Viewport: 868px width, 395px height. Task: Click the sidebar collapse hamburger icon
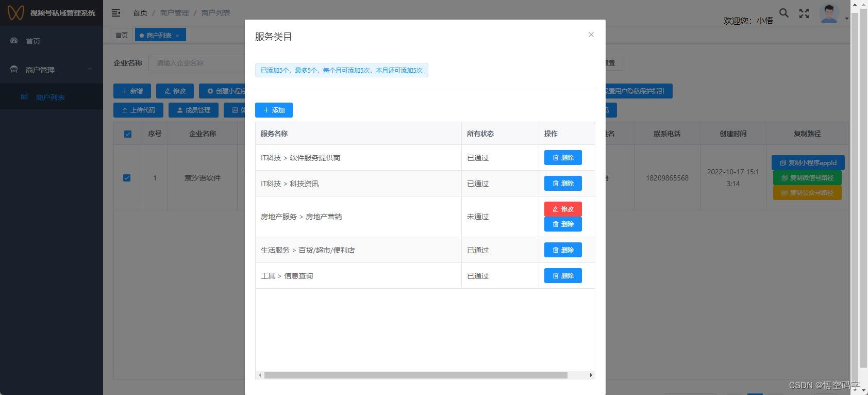pyautogui.click(x=116, y=13)
